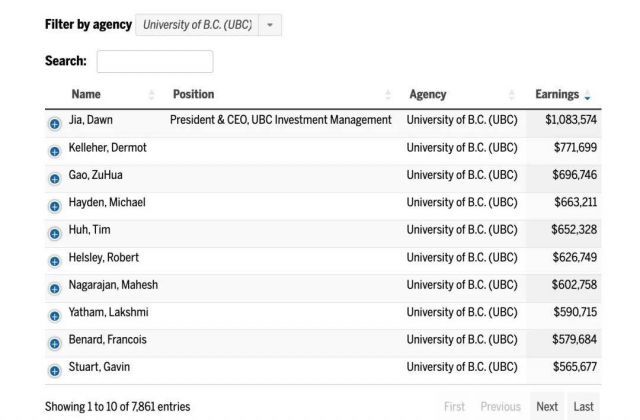Image resolution: width=640 pixels, height=420 pixels.
Task: Click the plus icon next to Huh, Tim
Action: tap(54, 233)
